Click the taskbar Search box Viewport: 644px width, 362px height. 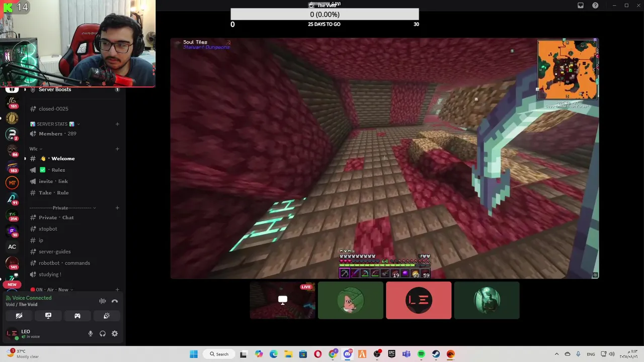pyautogui.click(x=220, y=354)
